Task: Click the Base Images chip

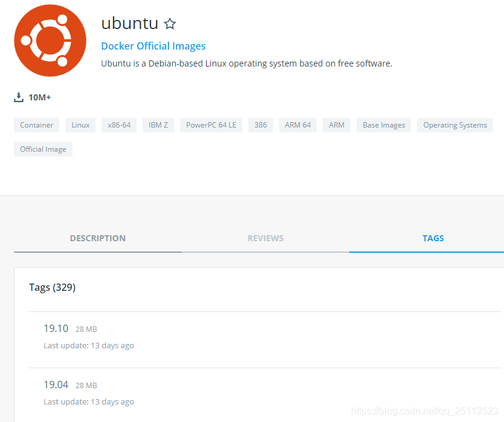Action: coord(384,125)
